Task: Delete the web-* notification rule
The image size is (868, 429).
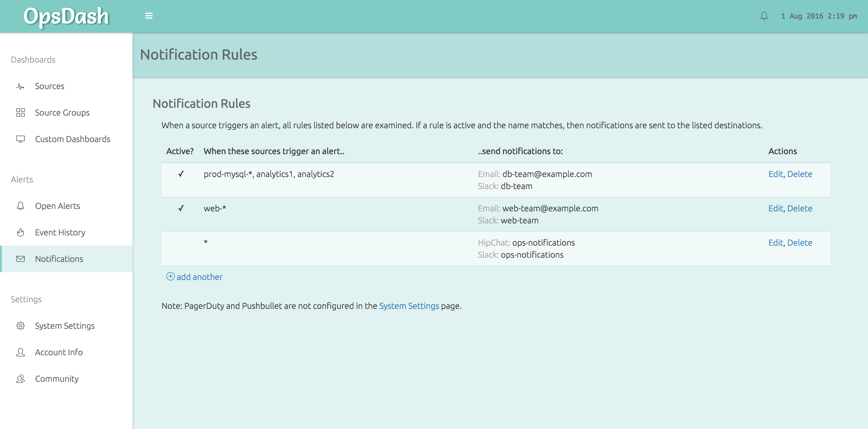Action: [x=800, y=208]
